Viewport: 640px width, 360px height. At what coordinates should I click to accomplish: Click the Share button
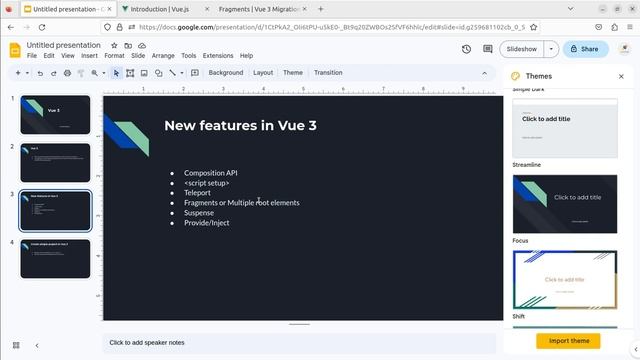[x=585, y=49]
